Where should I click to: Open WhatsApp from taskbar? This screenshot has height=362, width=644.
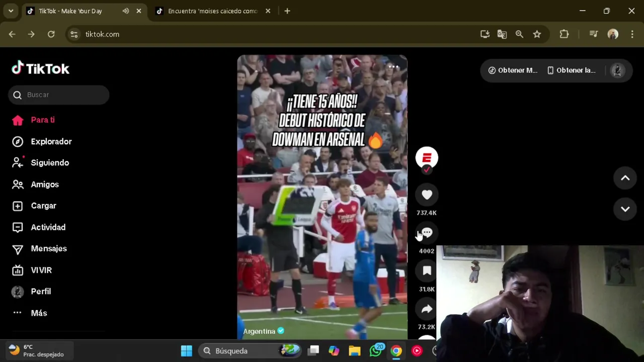376,351
